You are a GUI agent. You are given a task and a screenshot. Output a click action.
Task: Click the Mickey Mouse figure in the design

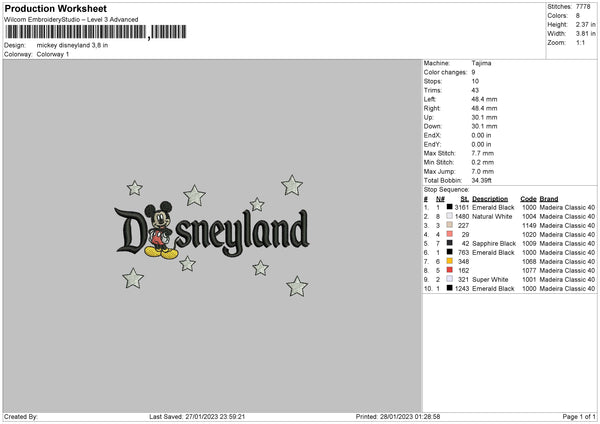tap(161, 230)
